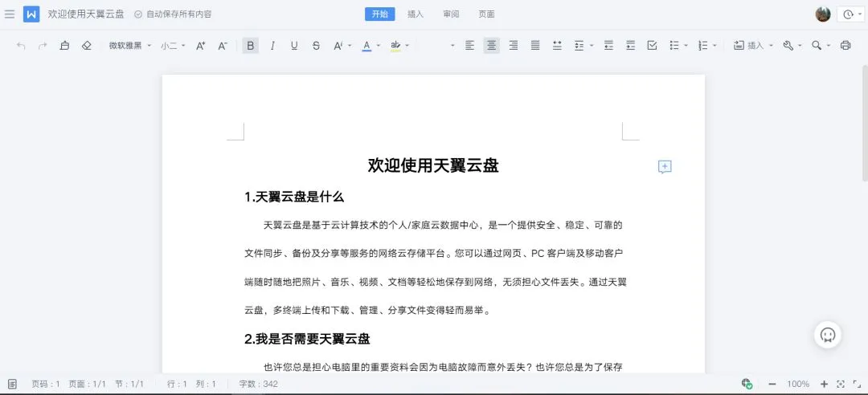The height and width of the screenshot is (395, 868).
Task: Expand the bullet list style arrow
Action: (x=686, y=46)
